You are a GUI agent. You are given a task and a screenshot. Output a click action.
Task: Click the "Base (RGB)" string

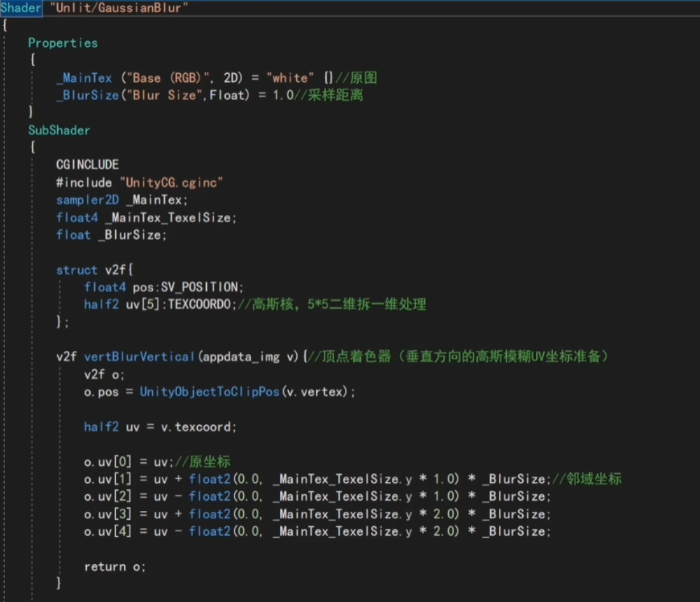tap(168, 78)
